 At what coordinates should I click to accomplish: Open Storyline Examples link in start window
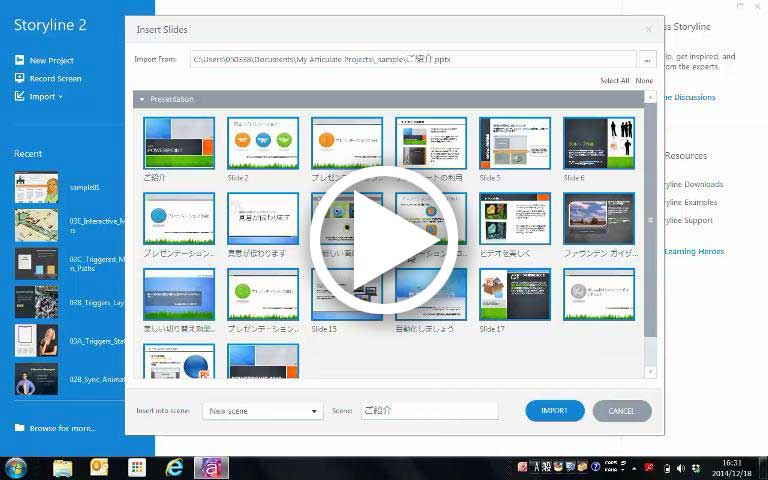click(x=691, y=202)
